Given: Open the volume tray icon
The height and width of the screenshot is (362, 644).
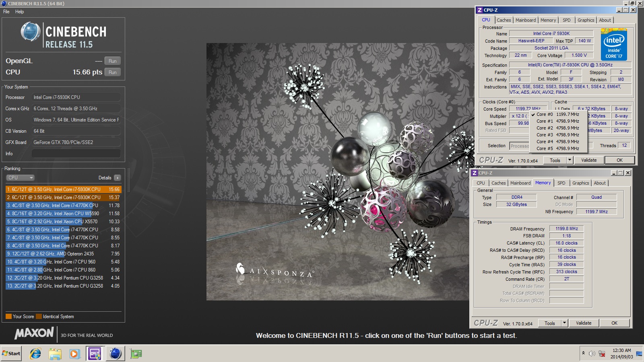Looking at the screenshot, I should pos(592,354).
